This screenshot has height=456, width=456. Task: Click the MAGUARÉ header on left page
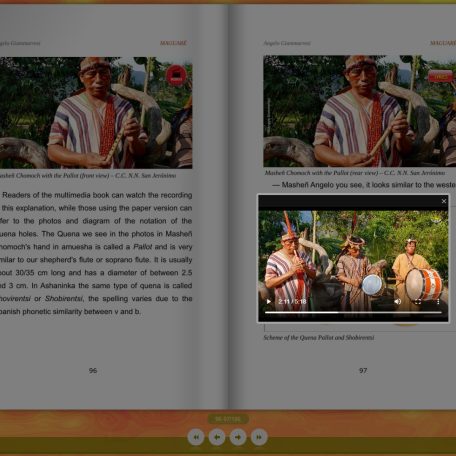click(x=173, y=43)
